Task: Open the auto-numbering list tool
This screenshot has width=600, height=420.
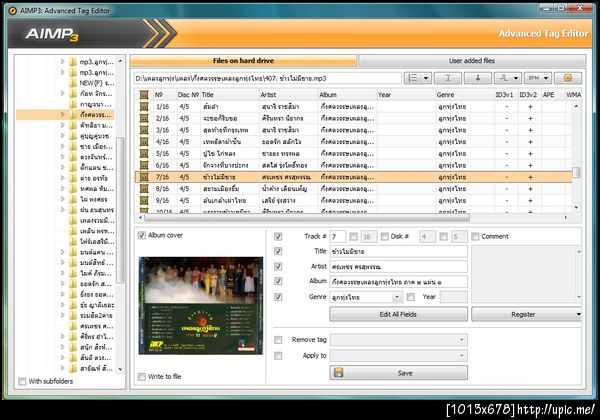Action: [413, 78]
